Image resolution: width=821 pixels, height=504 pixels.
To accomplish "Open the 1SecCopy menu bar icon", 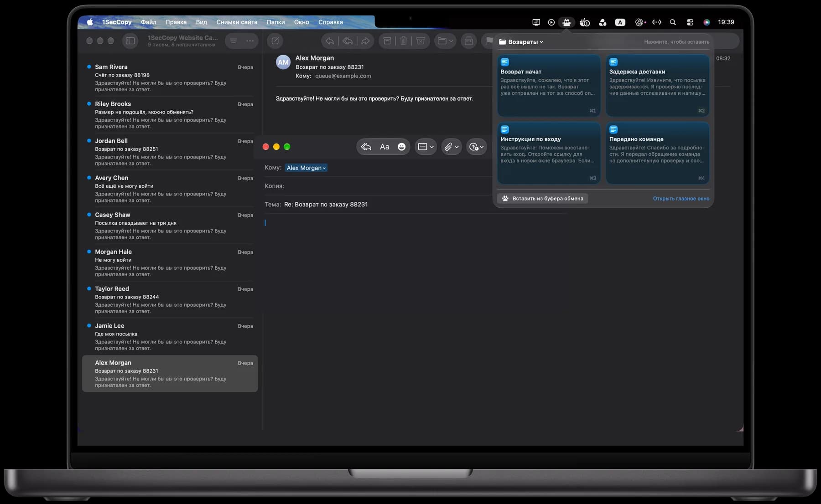I will (x=566, y=22).
